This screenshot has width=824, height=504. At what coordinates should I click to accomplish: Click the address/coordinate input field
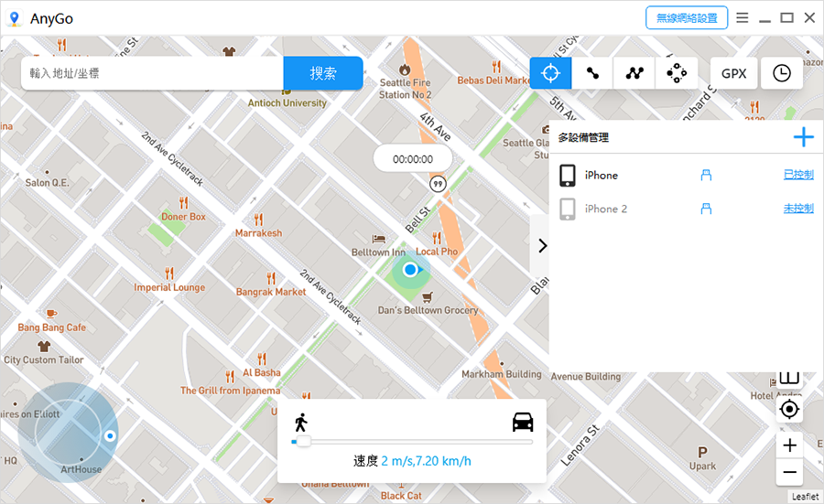152,73
